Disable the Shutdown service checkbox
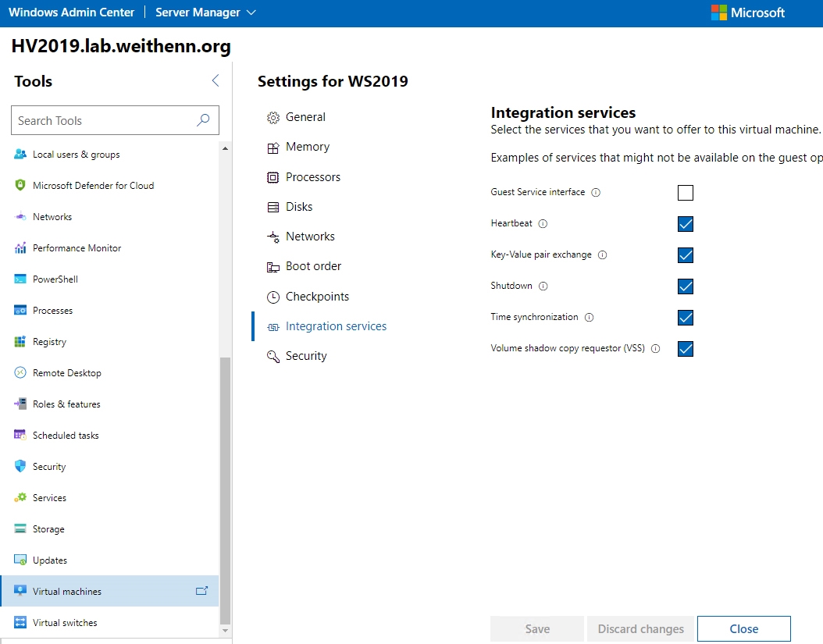Viewport: 823px width, 644px height. (x=686, y=286)
